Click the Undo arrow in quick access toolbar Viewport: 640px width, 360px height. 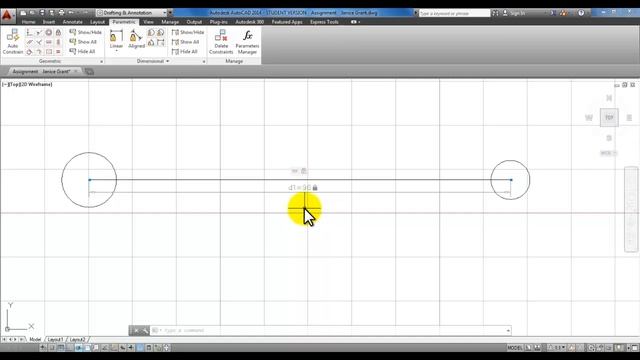click(71, 13)
